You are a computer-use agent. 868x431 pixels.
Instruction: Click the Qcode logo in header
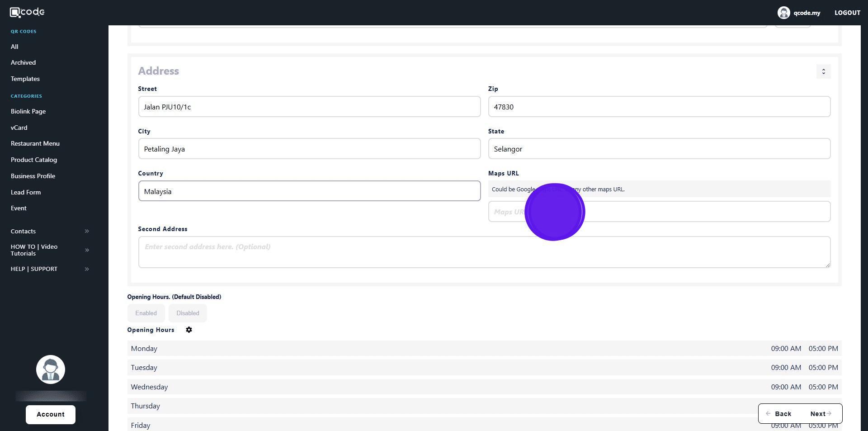click(27, 12)
